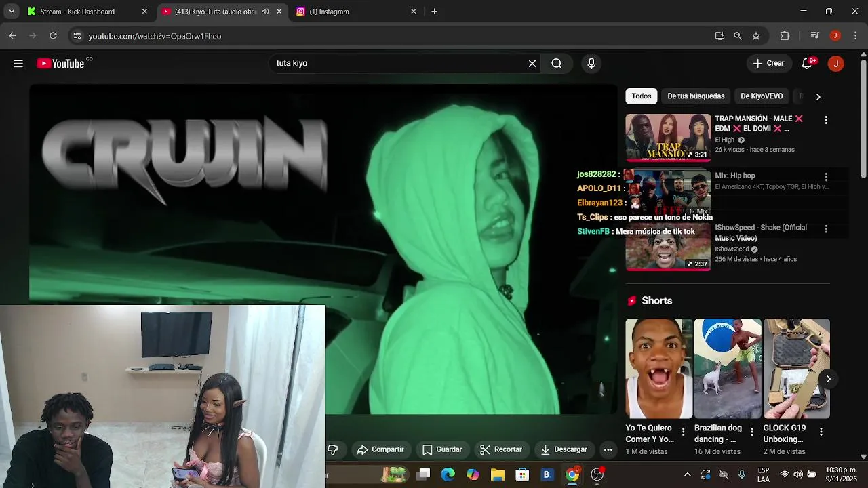Go to YouTube home via logo
The height and width of the screenshot is (488, 868).
[x=60, y=64]
